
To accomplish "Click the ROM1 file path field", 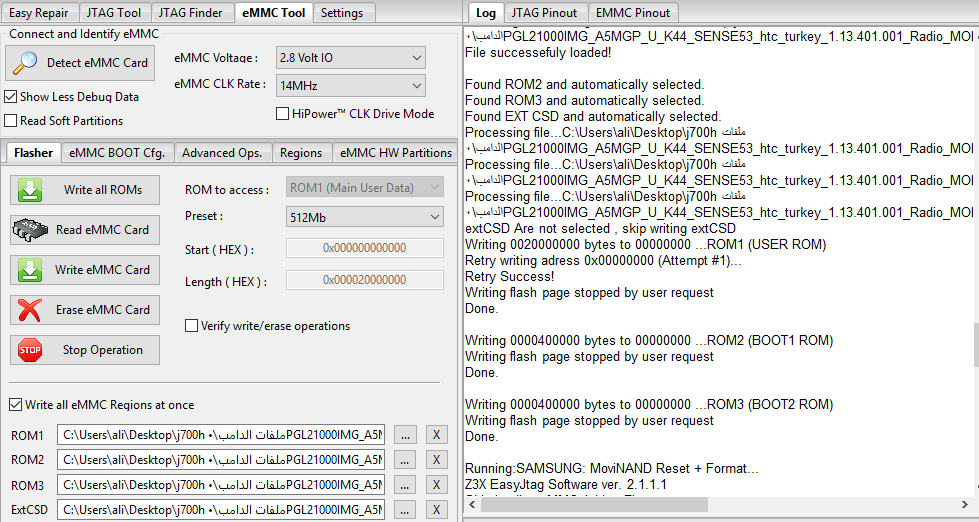I will point(221,435).
